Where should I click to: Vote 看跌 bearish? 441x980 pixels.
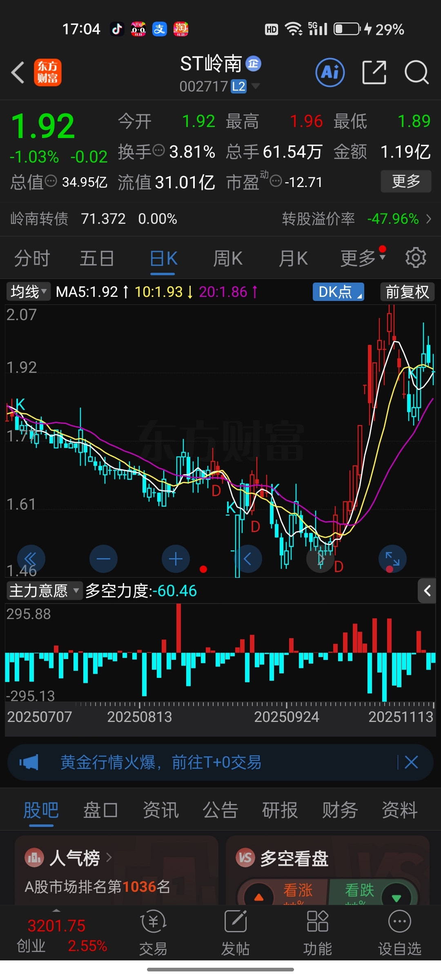tap(372, 893)
